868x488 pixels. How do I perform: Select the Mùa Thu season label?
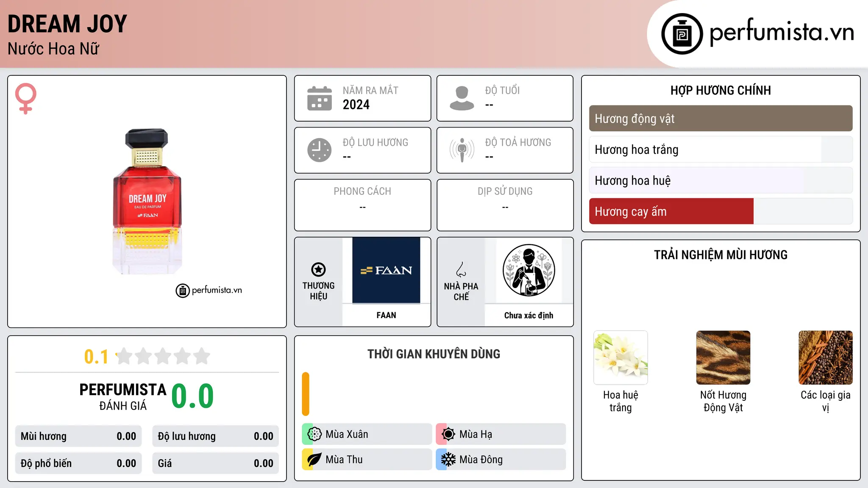click(x=344, y=460)
